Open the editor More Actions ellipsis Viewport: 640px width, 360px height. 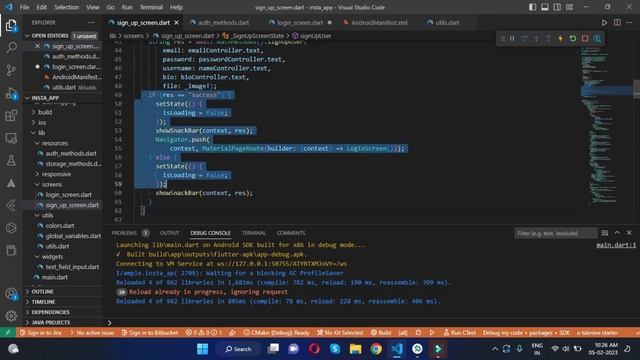[629, 22]
